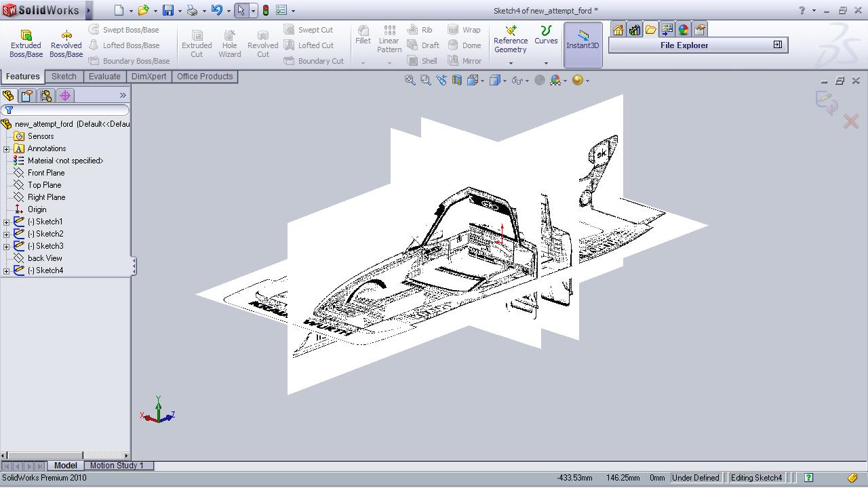The height and width of the screenshot is (488, 868).
Task: Click the Fillet tool
Action: 363,36
